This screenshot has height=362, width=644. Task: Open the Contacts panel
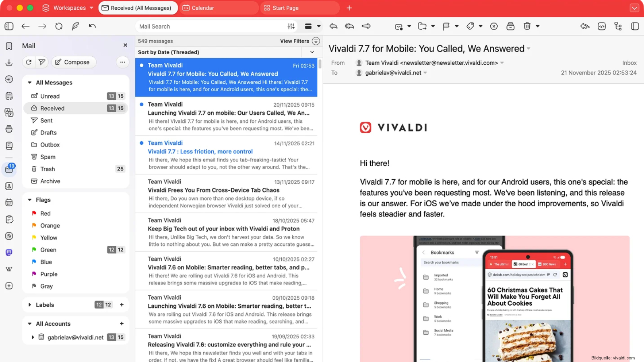coord(9,186)
